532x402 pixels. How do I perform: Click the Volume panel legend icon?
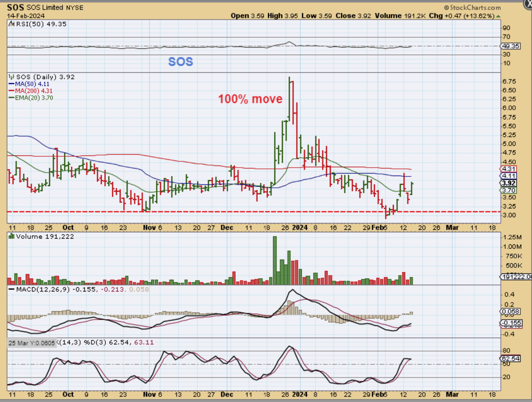[x=11, y=236]
